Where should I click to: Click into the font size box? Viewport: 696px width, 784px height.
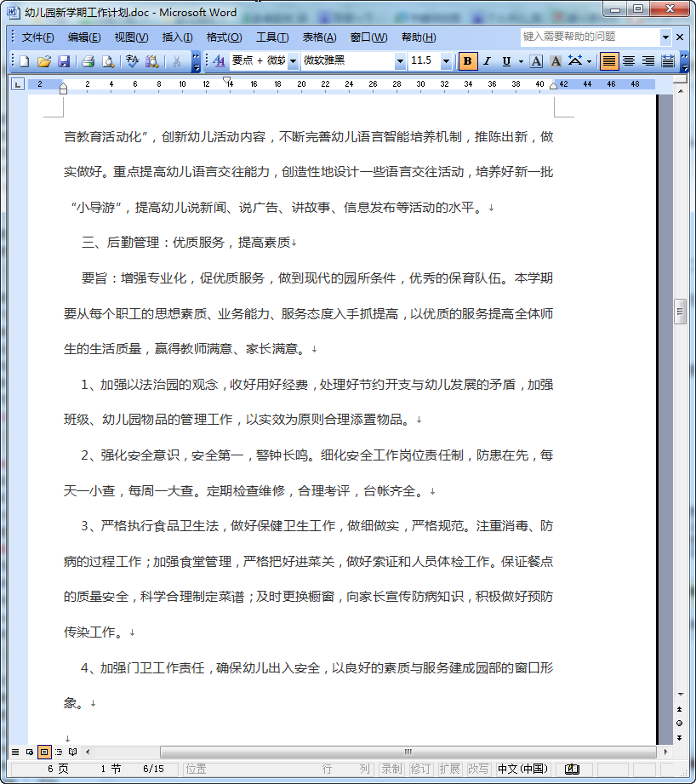425,61
